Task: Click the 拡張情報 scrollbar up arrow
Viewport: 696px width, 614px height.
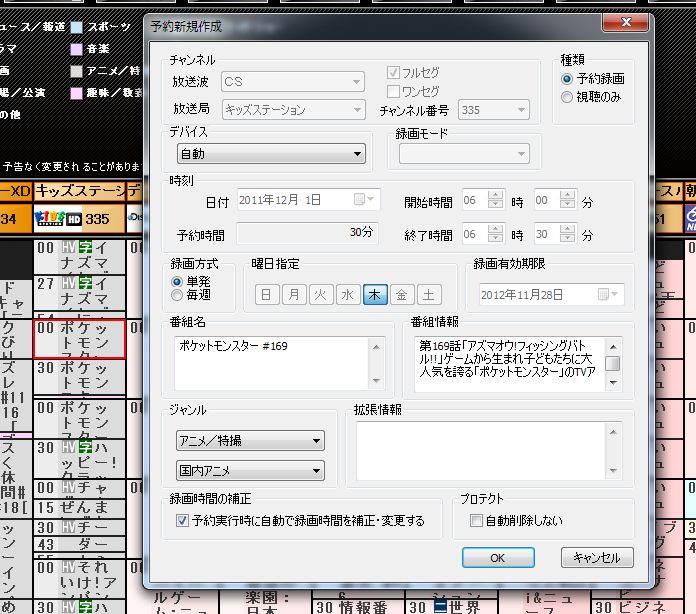Action: click(613, 432)
